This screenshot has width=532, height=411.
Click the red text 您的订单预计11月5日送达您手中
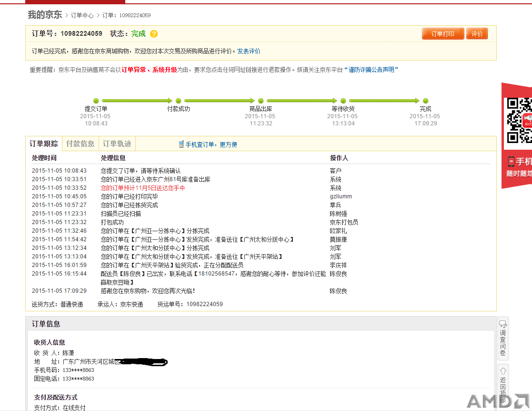[143, 188]
